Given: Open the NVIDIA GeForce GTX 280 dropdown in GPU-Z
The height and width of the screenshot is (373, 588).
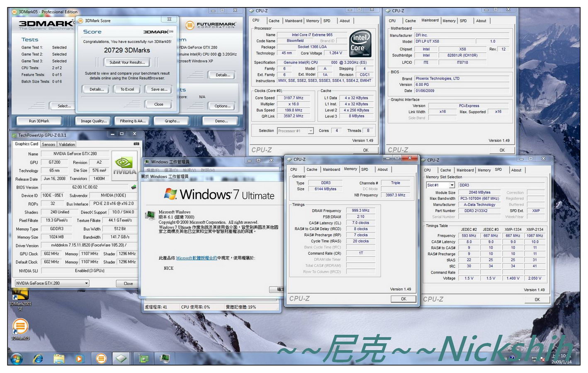Looking at the screenshot, I should [x=52, y=283].
